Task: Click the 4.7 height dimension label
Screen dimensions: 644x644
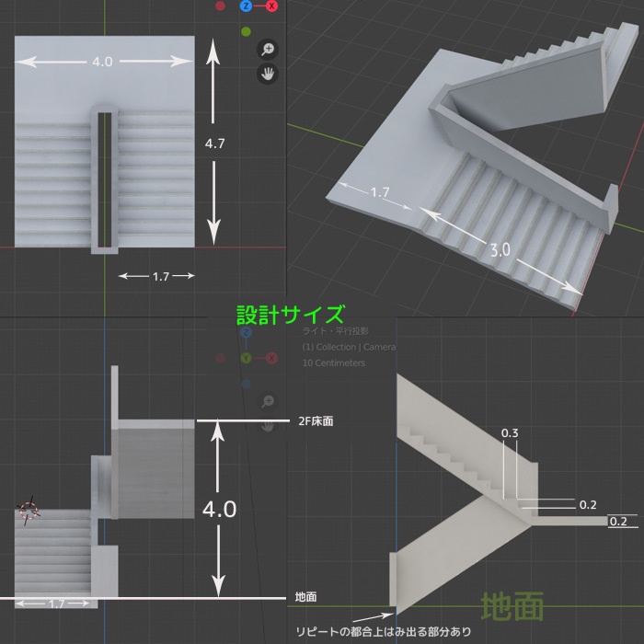Action: (x=214, y=144)
